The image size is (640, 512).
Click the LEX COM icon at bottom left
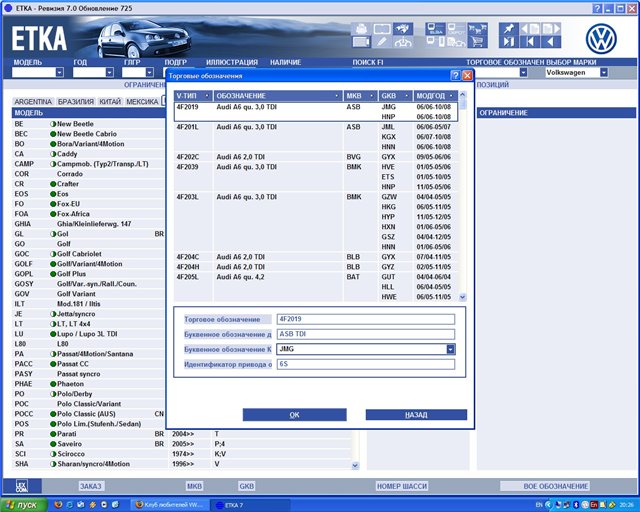[x=22, y=486]
